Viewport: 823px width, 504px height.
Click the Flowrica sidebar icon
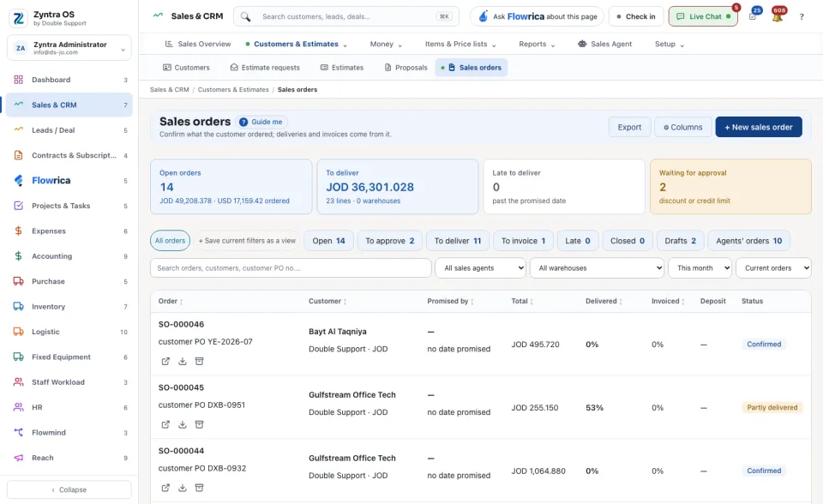[18, 181]
